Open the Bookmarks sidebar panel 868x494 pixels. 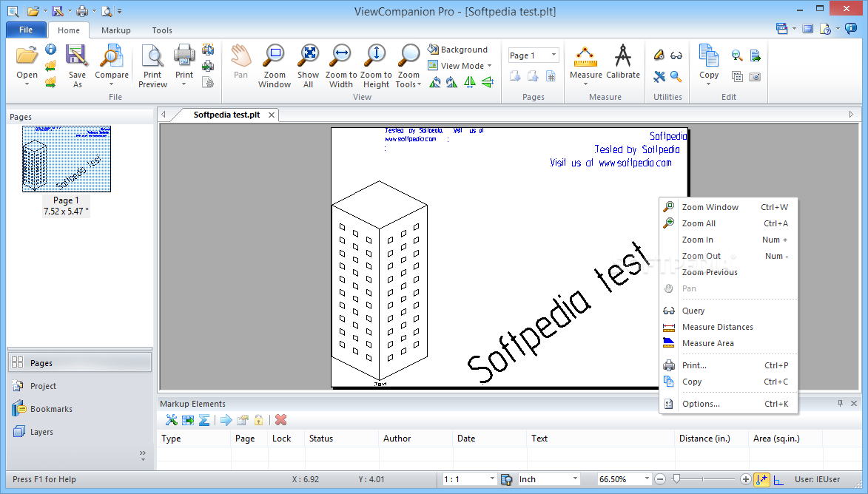(80, 409)
